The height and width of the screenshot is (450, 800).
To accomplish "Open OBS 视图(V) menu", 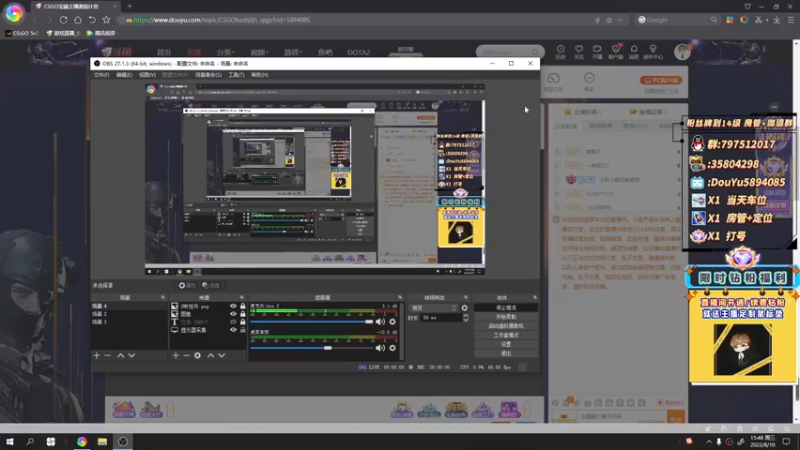I will pyautogui.click(x=147, y=75).
